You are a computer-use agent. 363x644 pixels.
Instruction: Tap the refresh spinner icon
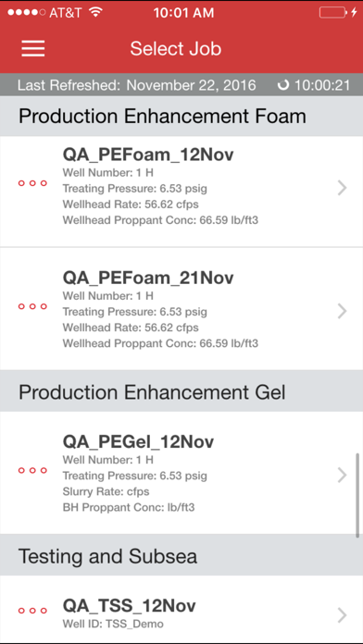click(283, 85)
